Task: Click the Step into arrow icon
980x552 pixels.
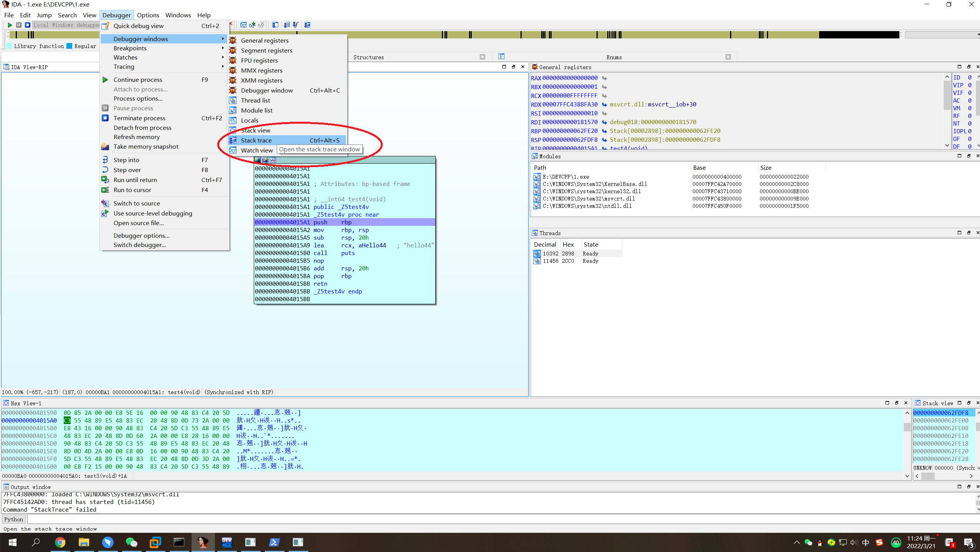Action: (105, 160)
